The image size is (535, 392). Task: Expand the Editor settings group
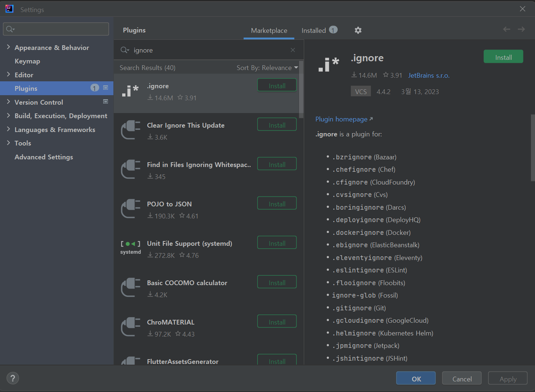click(x=8, y=74)
